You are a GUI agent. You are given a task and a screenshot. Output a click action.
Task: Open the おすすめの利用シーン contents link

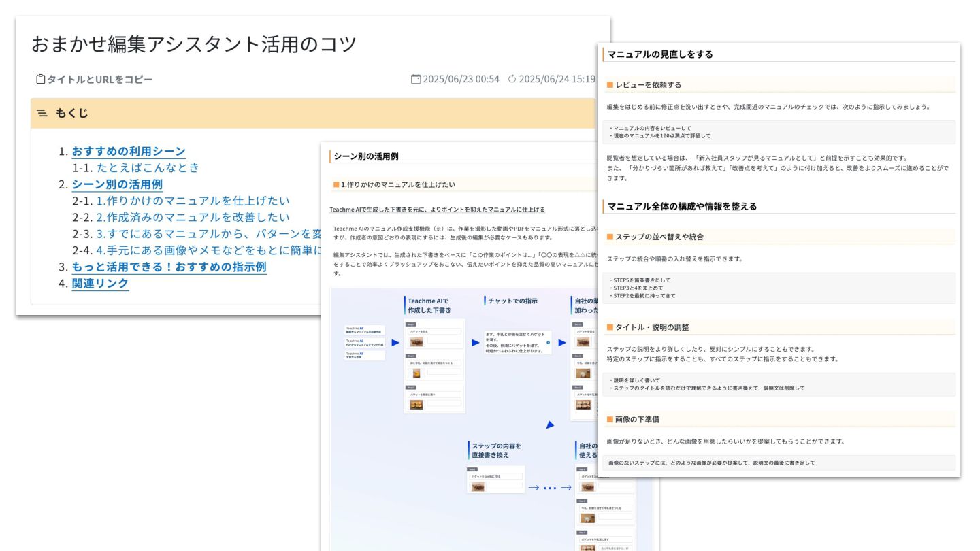pos(129,151)
